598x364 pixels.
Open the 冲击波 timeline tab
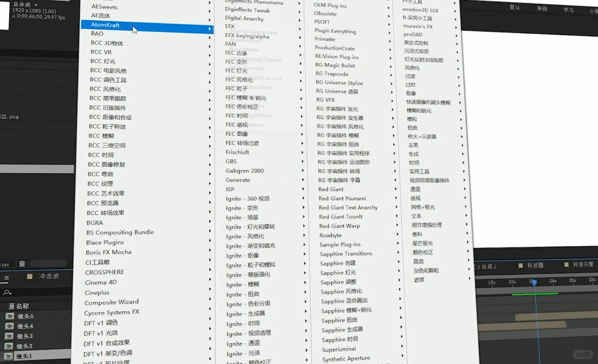[x=48, y=276]
